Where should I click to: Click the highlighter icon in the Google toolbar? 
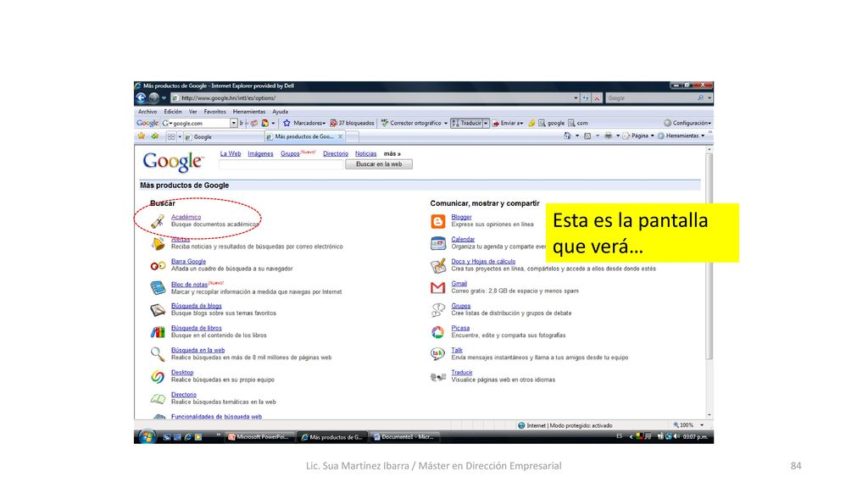[x=531, y=123]
